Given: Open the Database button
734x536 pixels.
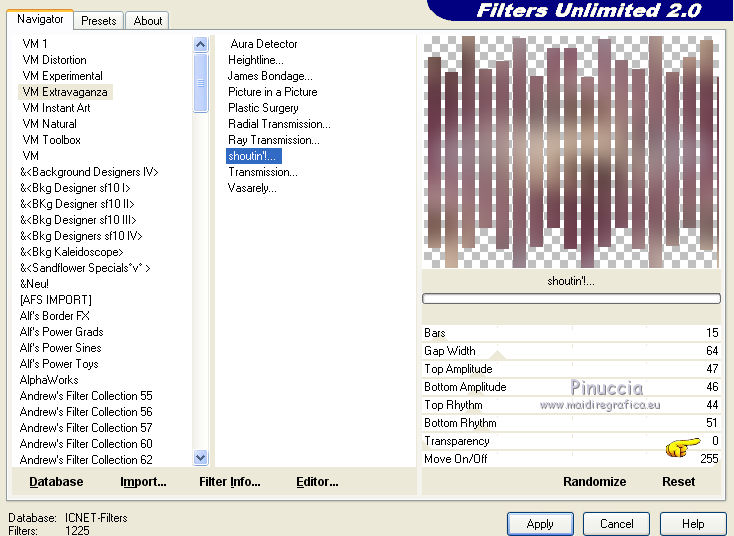Looking at the screenshot, I should coord(56,482).
